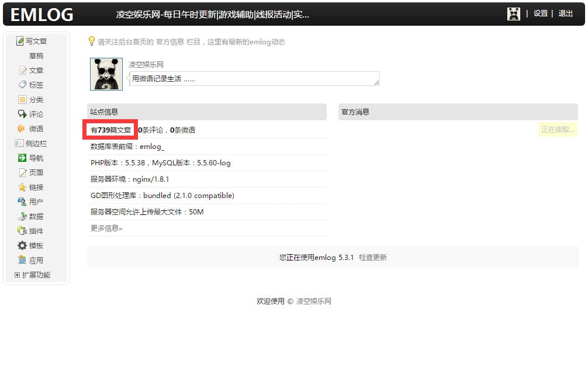Open the 插件 plugins icon

21,231
